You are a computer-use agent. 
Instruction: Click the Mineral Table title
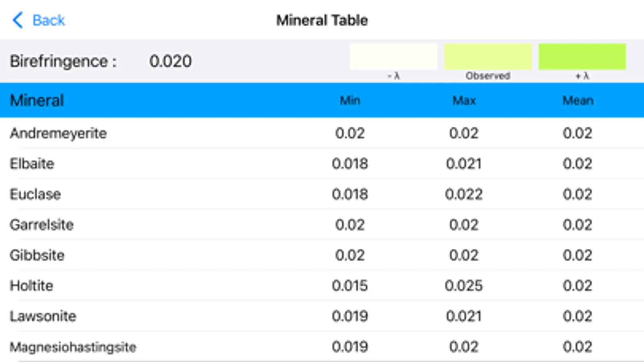[x=322, y=20]
